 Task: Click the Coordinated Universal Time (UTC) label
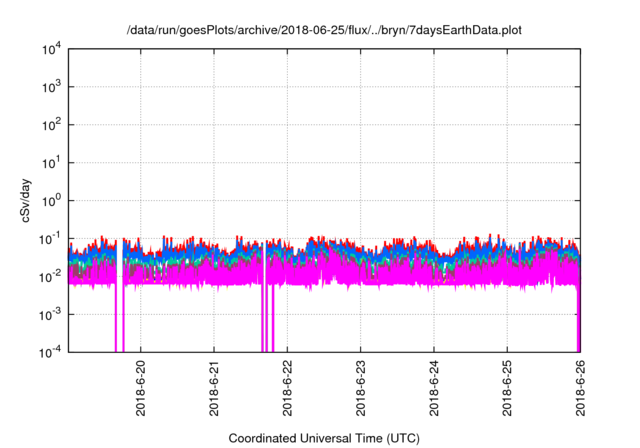[324, 438]
